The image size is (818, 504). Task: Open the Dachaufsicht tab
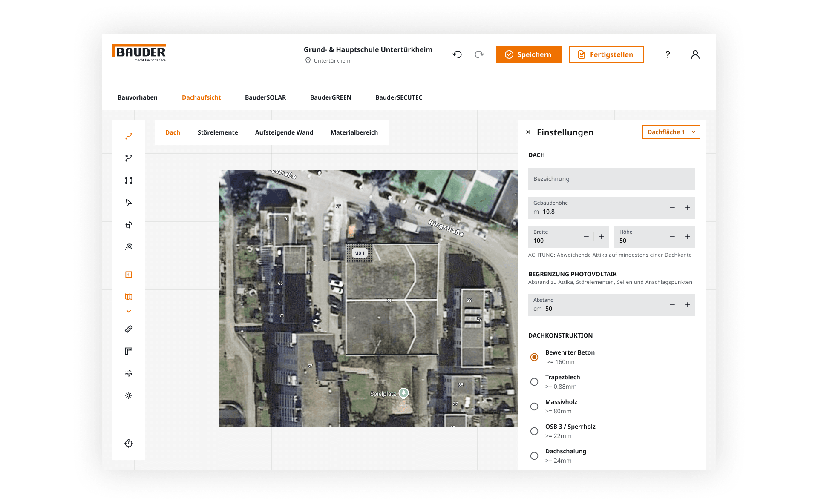click(202, 97)
